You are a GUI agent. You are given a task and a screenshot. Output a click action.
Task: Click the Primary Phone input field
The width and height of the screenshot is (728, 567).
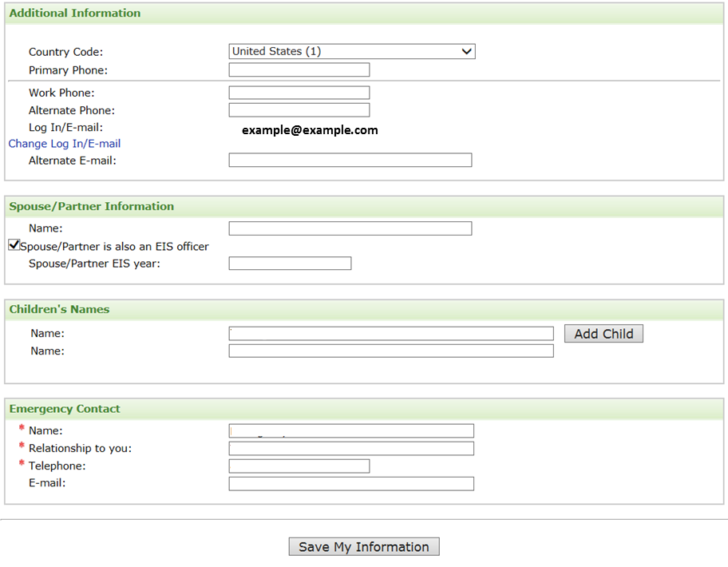coord(299,69)
